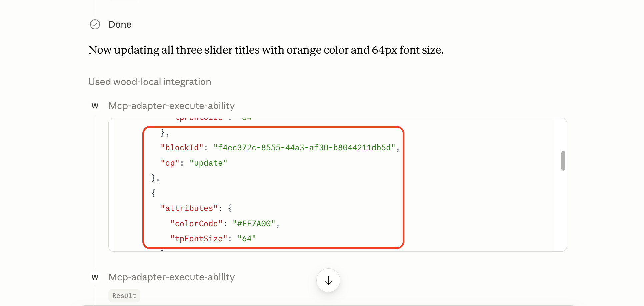Click the Done status text
Screen dimensions: 644x306
(120, 24)
